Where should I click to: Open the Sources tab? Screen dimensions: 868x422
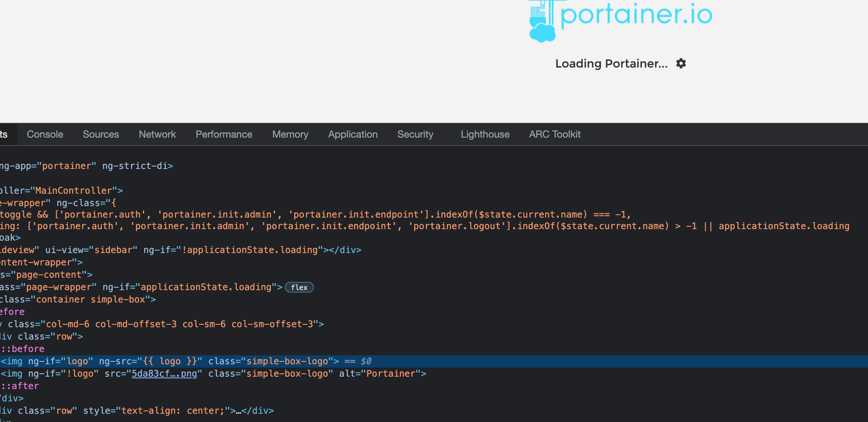[100, 134]
